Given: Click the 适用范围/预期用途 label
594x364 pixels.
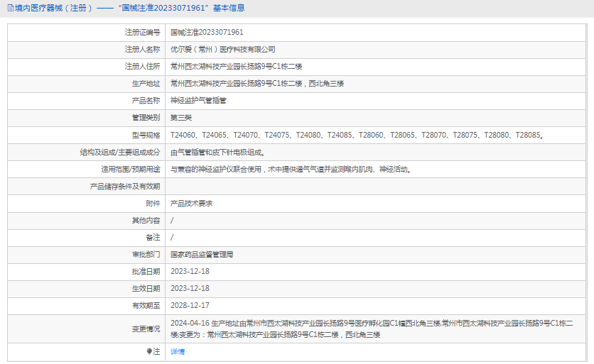Looking at the screenshot, I should coord(130,169).
